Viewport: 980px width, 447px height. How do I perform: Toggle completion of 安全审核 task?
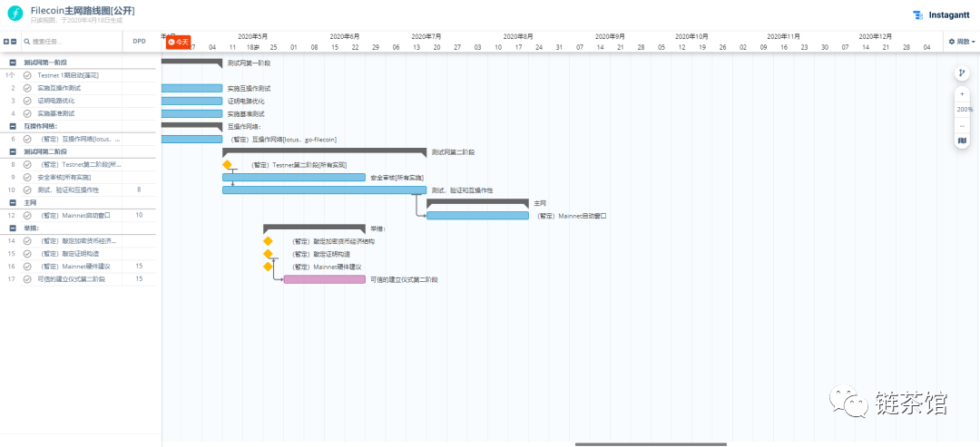coord(27,178)
